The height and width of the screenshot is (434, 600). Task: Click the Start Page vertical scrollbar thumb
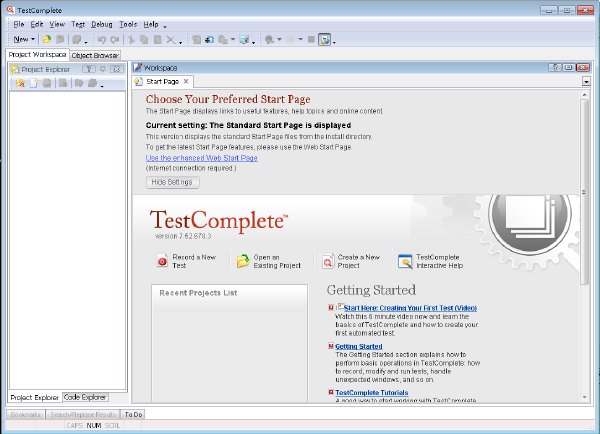(584, 192)
